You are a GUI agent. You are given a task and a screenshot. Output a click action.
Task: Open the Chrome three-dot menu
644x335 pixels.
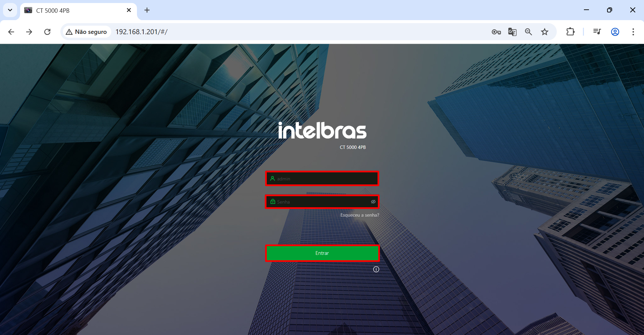pyautogui.click(x=633, y=32)
